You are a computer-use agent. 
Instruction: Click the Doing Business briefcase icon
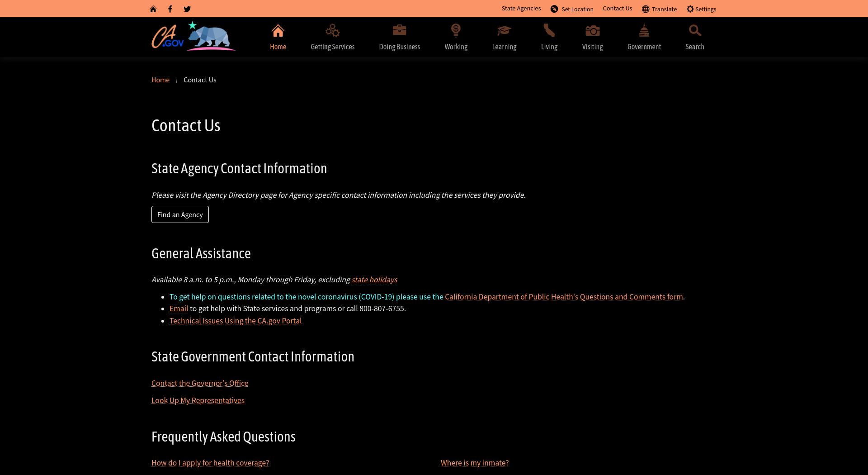click(400, 30)
